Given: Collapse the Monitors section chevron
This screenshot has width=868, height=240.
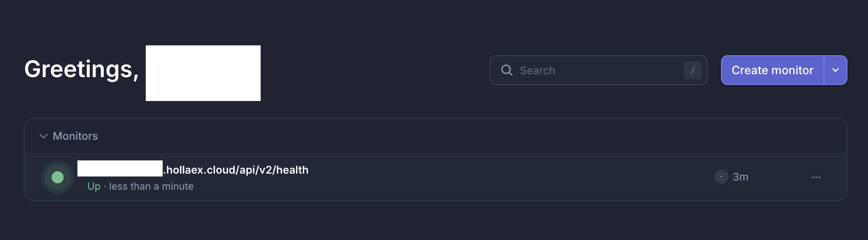Looking at the screenshot, I should (43, 136).
